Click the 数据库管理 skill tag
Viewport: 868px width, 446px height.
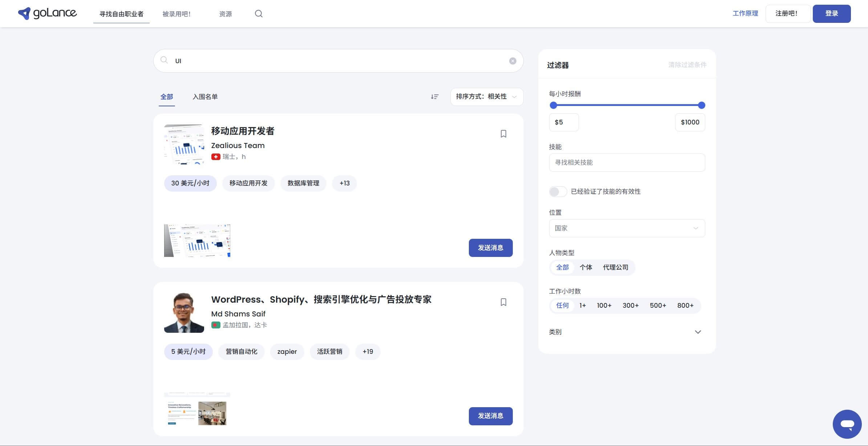point(303,183)
